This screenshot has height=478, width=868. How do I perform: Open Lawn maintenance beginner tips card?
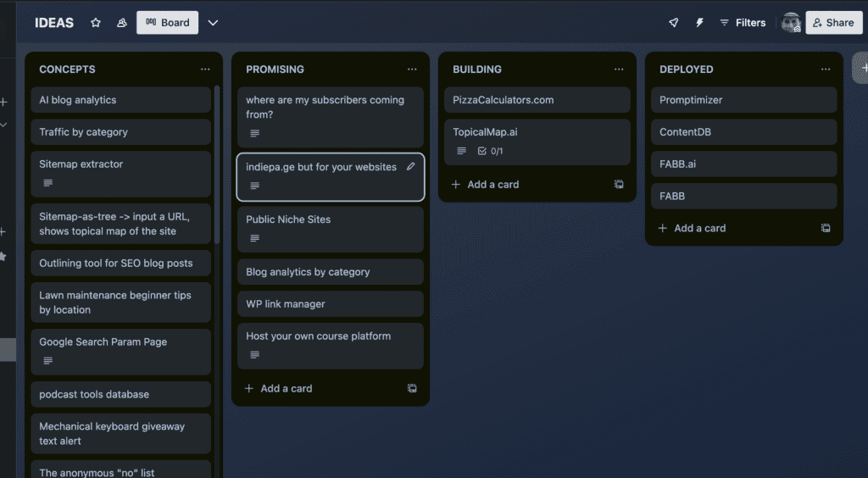(x=120, y=303)
